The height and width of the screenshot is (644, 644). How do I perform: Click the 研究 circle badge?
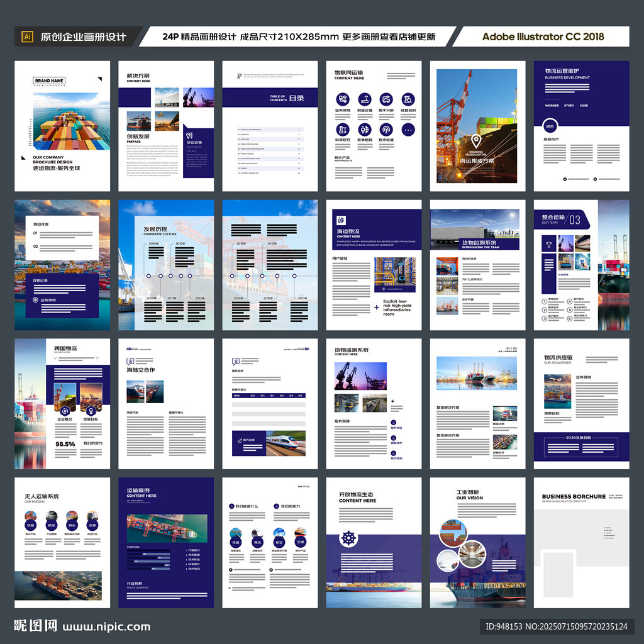[x=550, y=126]
